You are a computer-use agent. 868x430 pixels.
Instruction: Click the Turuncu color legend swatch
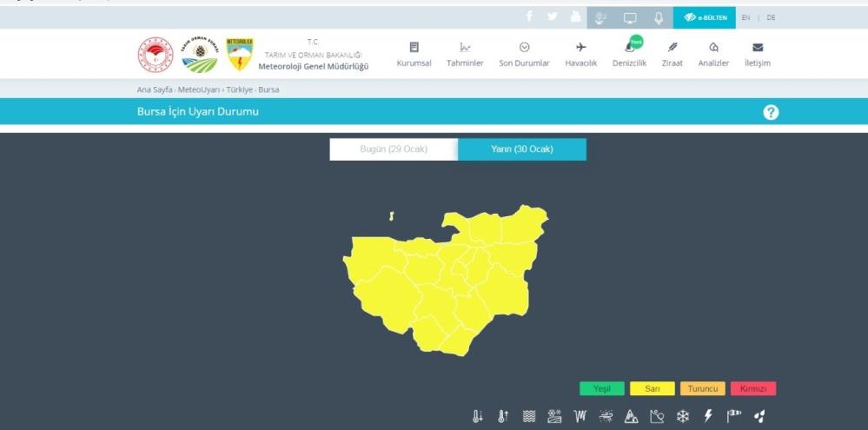[702, 389]
